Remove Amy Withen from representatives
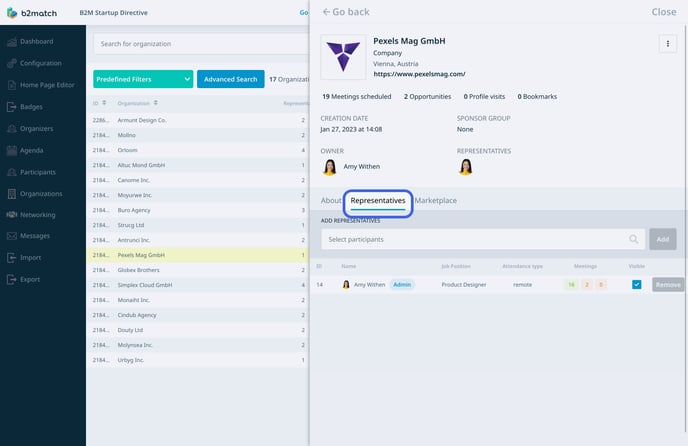Viewport: 688px width, 446px height. [668, 285]
